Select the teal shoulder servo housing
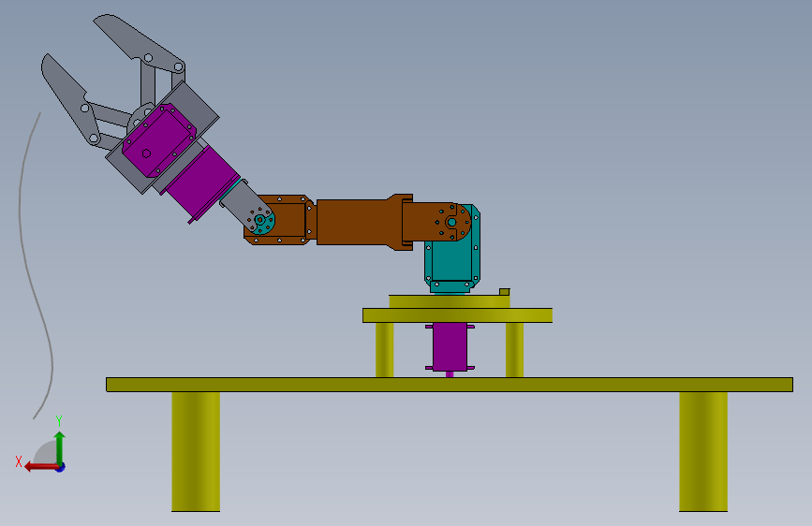 (452, 261)
